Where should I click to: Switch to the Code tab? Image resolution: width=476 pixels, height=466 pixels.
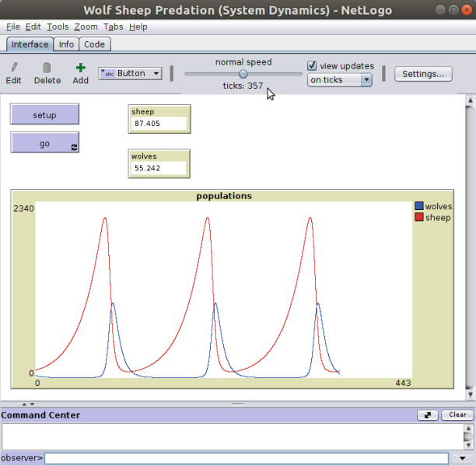[x=94, y=44]
